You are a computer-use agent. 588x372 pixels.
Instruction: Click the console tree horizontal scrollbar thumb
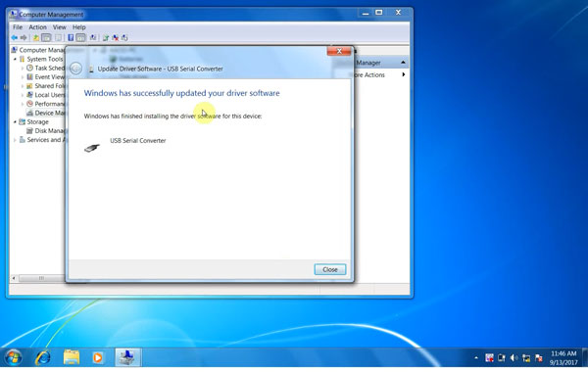click(41, 278)
